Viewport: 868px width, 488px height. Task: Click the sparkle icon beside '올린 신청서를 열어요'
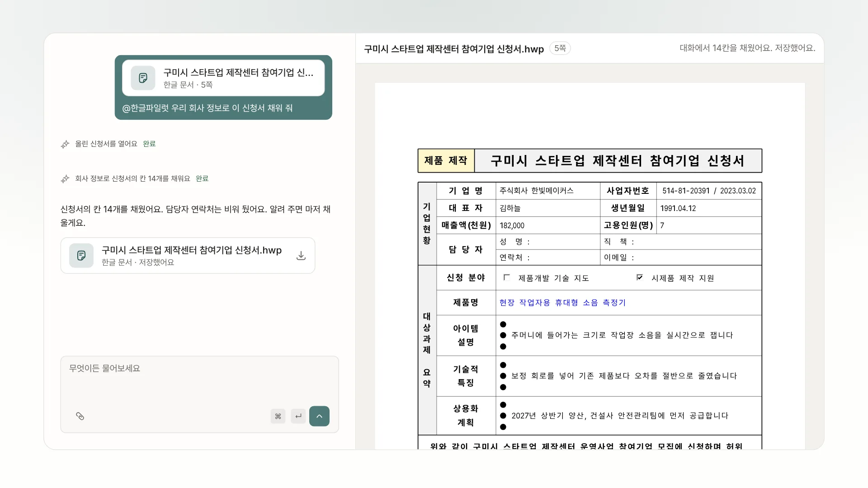pos(65,144)
